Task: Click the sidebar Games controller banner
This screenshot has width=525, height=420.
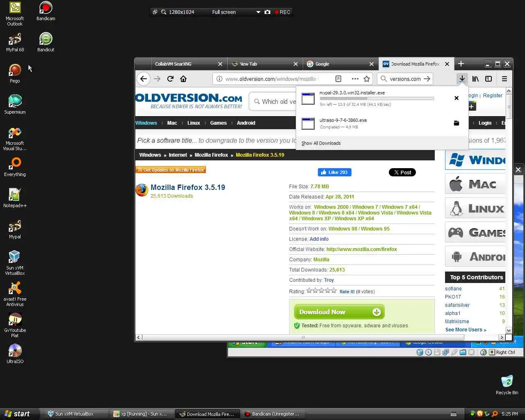Action: tap(475, 233)
